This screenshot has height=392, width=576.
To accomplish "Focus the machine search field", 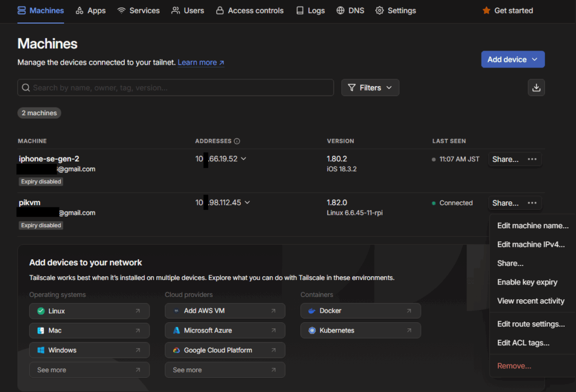I will tap(175, 87).
